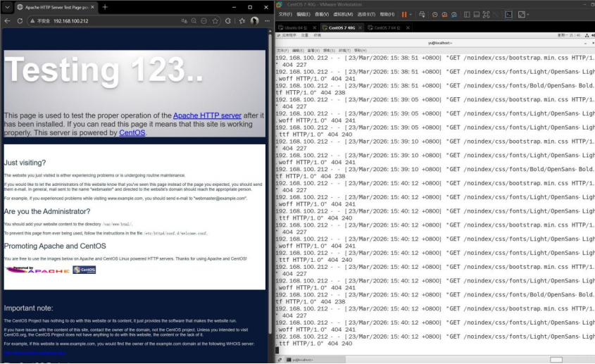Open the VMware console view icon

click(x=508, y=14)
